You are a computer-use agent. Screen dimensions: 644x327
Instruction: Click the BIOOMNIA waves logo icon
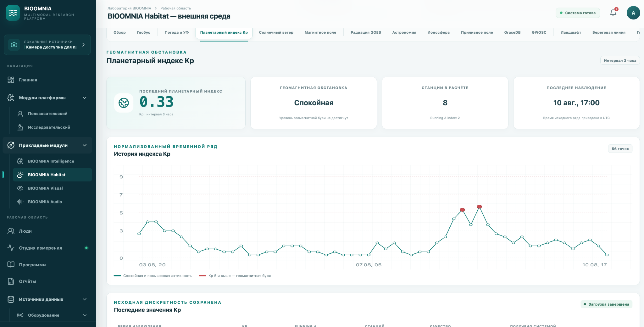coord(13,13)
